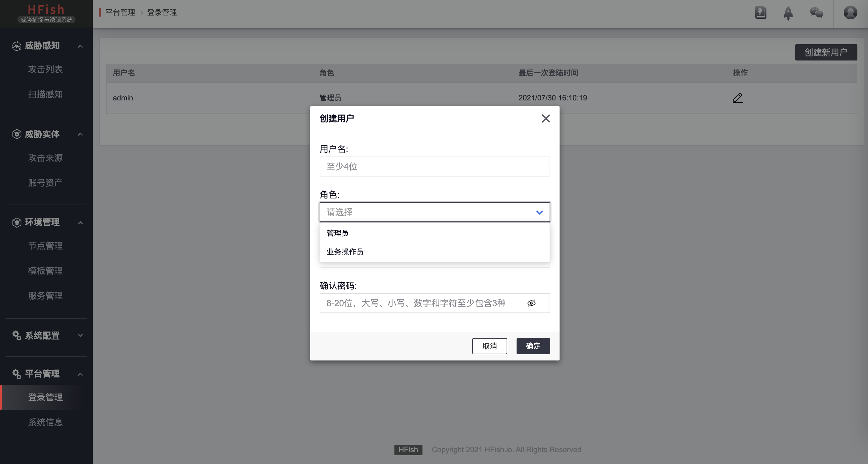
Task: Click the 角色 请选择 dropdown arrow
Action: point(539,212)
